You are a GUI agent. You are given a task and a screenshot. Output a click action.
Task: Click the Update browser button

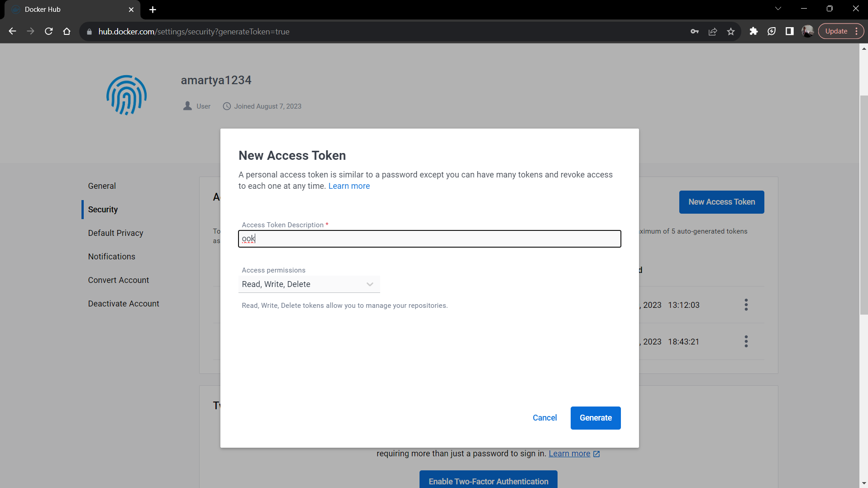pyautogui.click(x=841, y=31)
